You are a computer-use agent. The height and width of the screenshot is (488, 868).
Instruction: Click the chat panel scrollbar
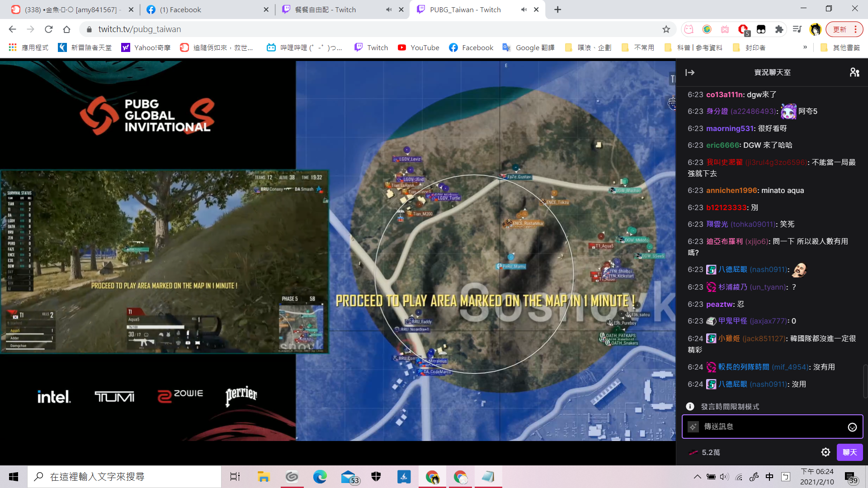pyautogui.click(x=865, y=381)
